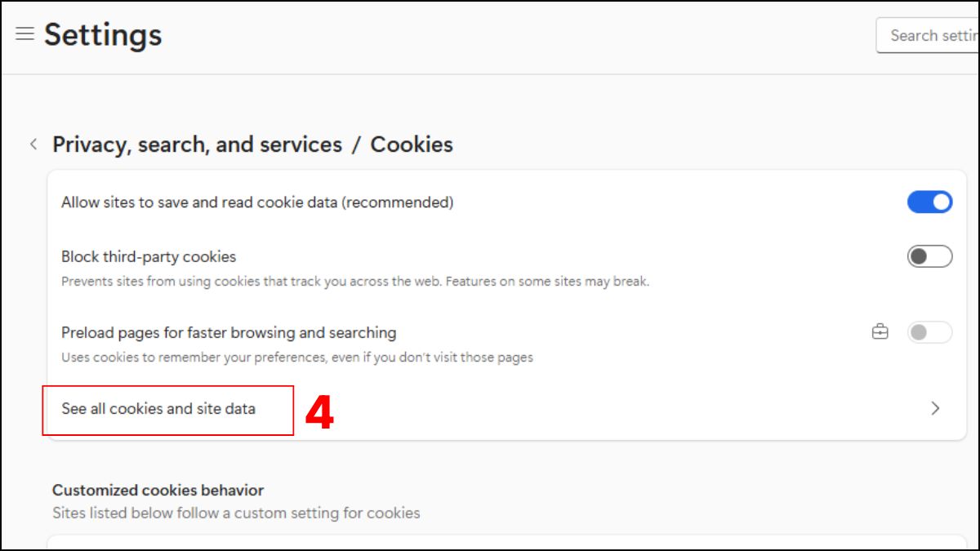Click the Block third-party cookies label

148,256
